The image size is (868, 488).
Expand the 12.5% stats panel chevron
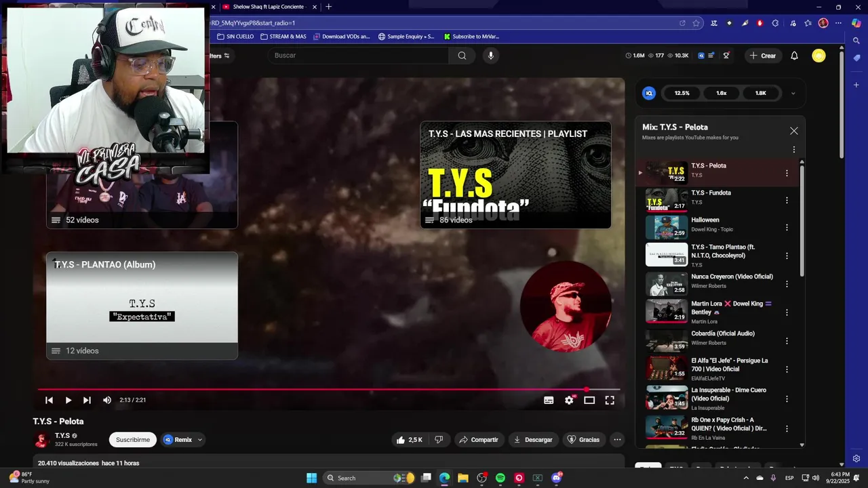(793, 94)
